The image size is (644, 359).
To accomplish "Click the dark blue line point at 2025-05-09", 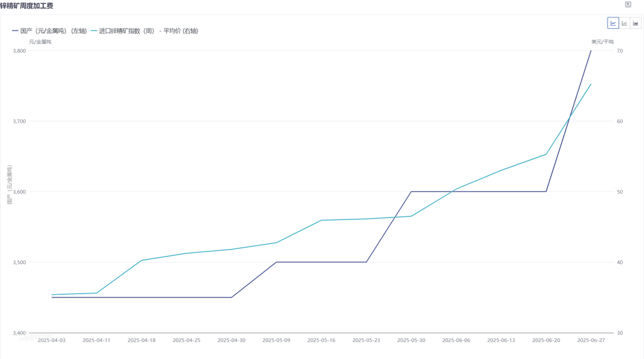I will (276, 262).
